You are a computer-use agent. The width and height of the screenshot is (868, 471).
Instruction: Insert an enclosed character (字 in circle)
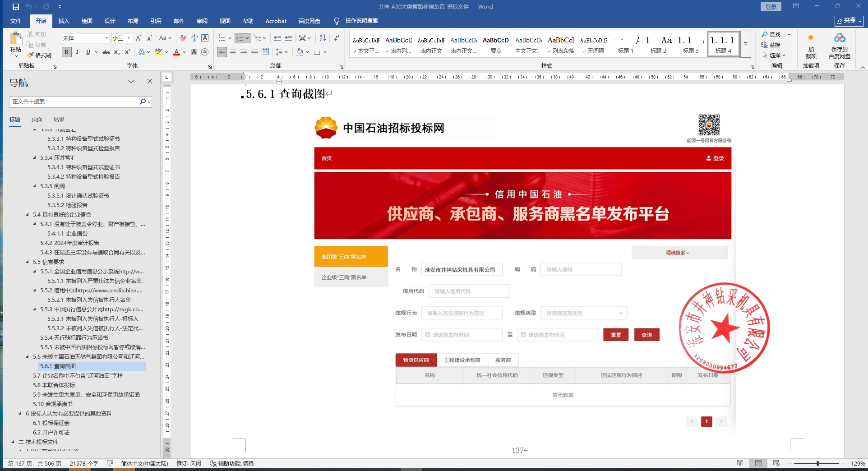205,52
